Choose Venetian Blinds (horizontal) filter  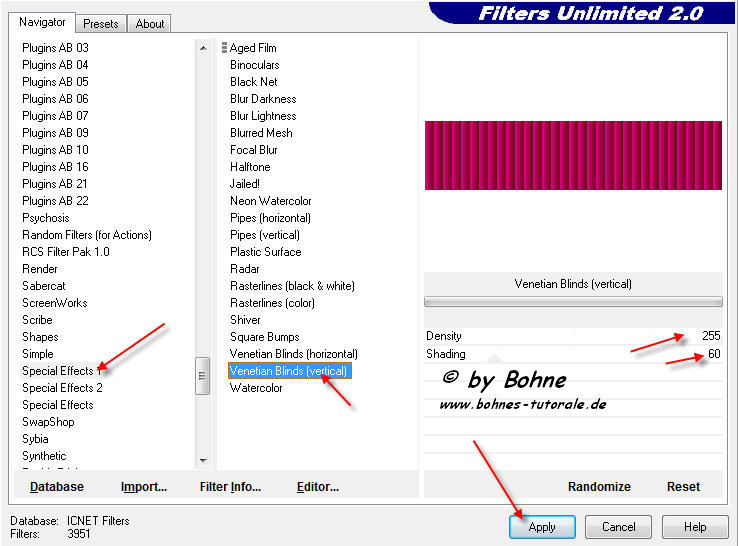(293, 354)
